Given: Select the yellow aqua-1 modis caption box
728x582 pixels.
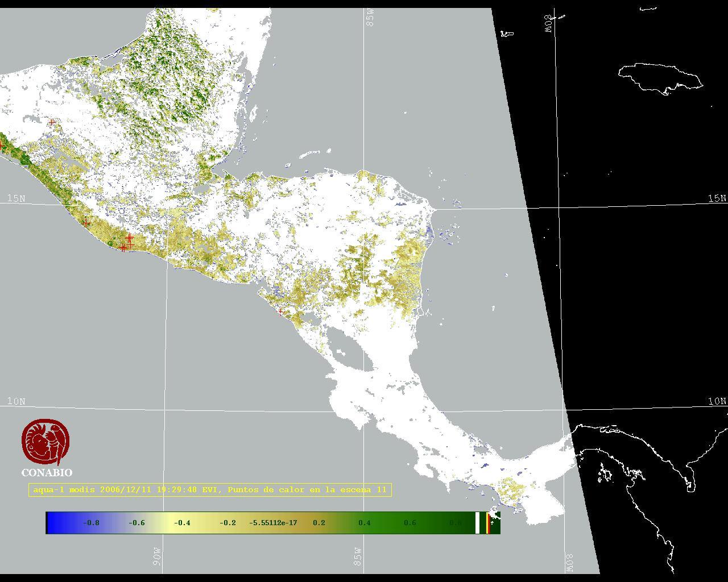Looking at the screenshot, I should point(210,489).
